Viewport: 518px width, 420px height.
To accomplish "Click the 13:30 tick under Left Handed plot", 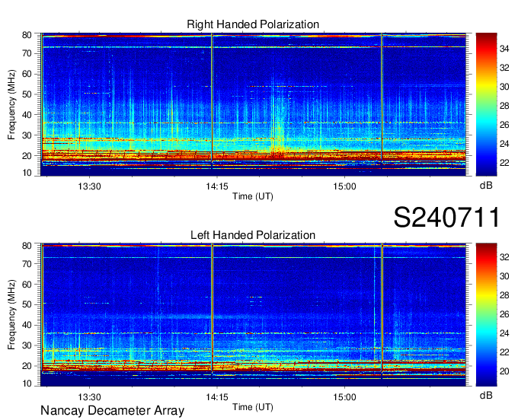I will [89, 397].
